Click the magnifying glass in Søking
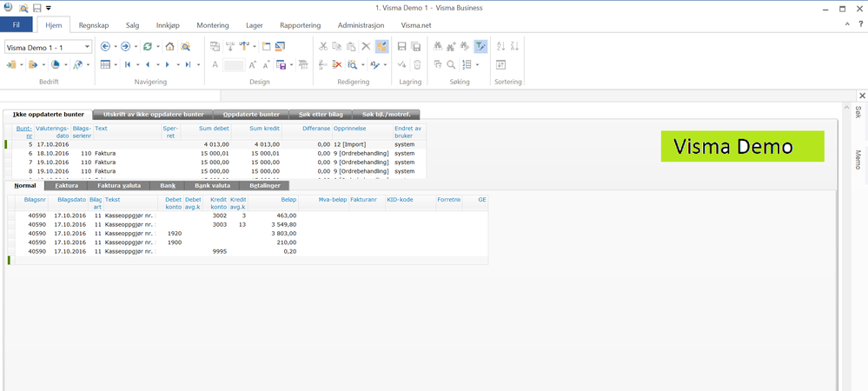 [x=451, y=65]
